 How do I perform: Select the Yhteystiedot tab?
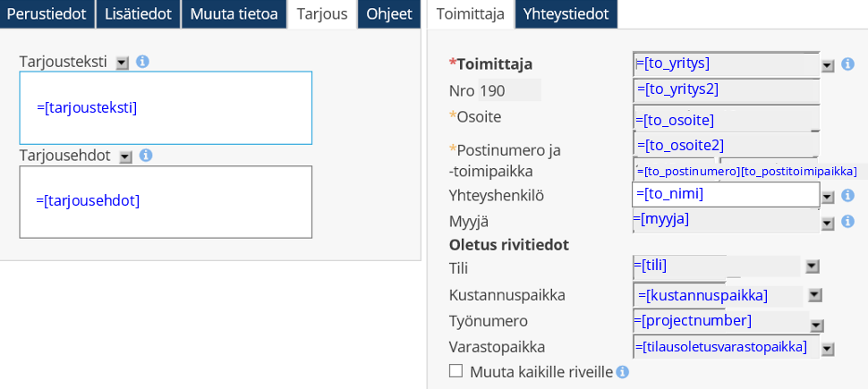(x=566, y=13)
